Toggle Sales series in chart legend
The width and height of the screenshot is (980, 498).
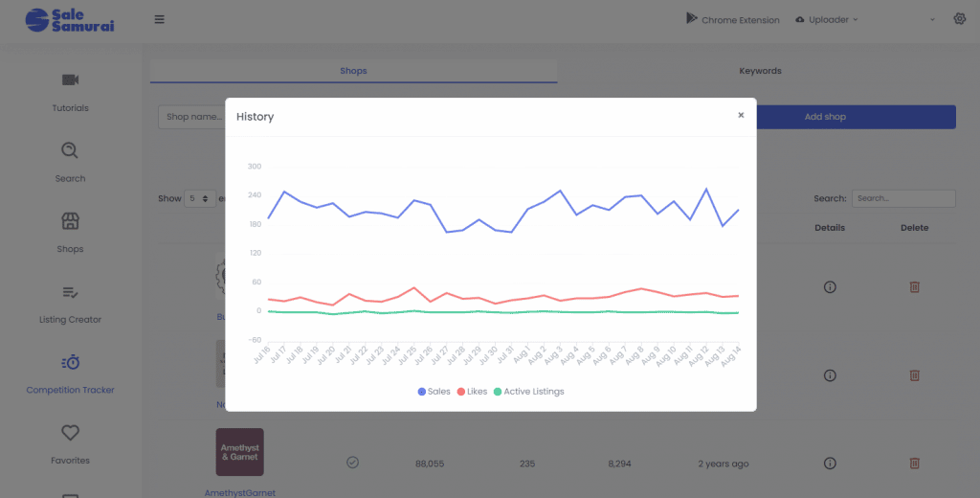[x=434, y=392]
